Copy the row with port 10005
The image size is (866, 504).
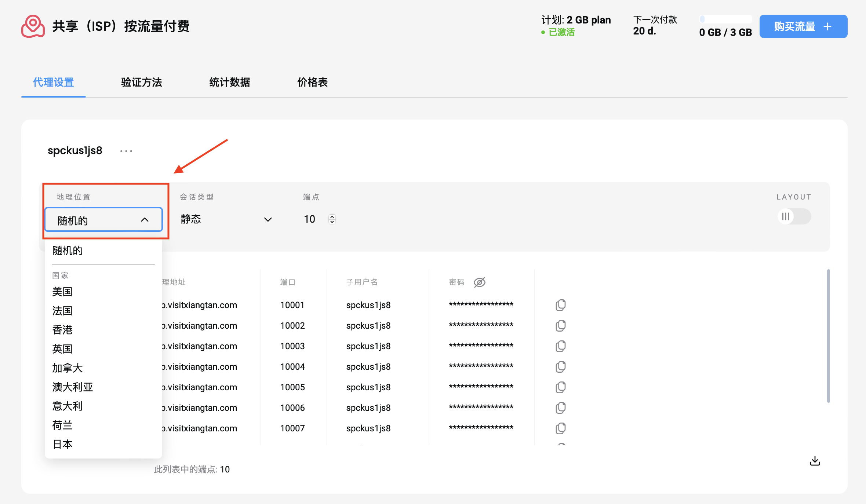(560, 387)
